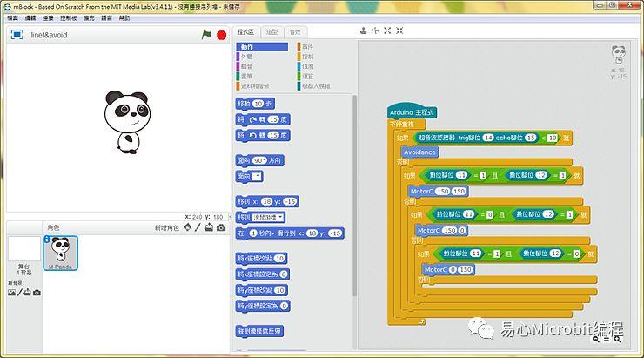The width and height of the screenshot is (644, 358).
Task: Click the Avoidance block in the script
Action: pos(419,152)
